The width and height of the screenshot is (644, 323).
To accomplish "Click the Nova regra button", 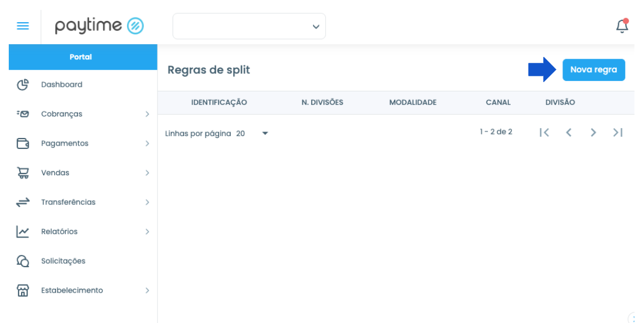I will 593,70.
